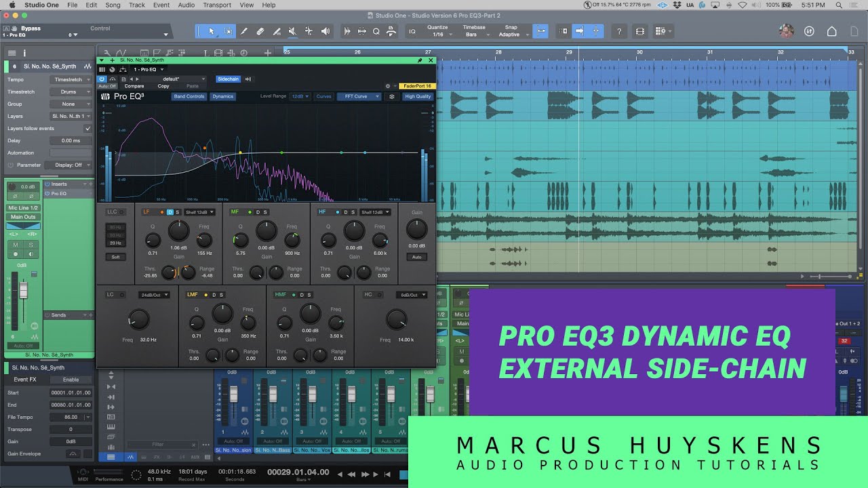Click the Compare button

point(134,86)
